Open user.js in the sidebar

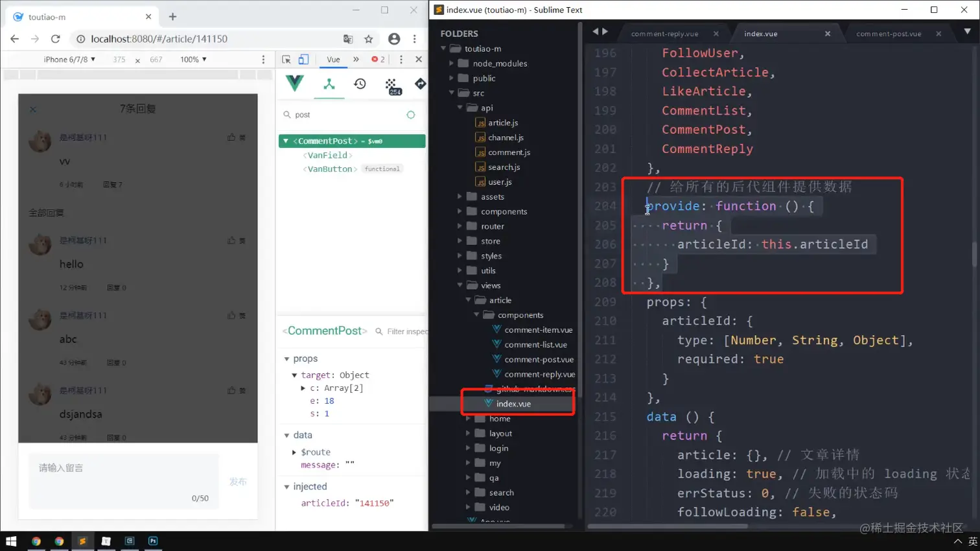(x=500, y=182)
